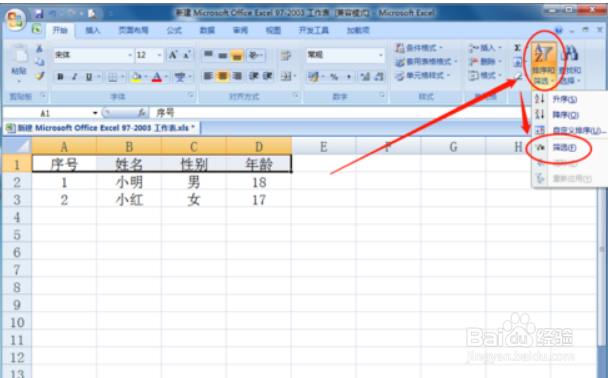Open phonetic guide (文) button
The height and width of the screenshot is (378, 608).
coord(180,77)
